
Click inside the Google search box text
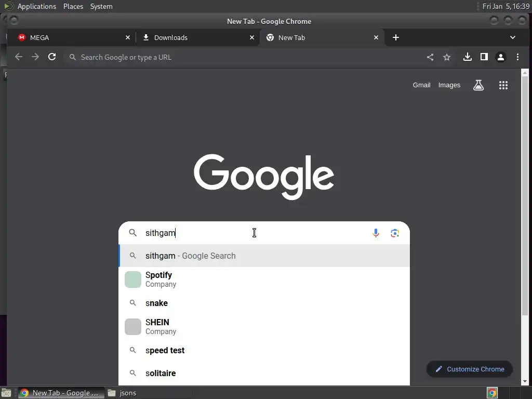(x=255, y=233)
